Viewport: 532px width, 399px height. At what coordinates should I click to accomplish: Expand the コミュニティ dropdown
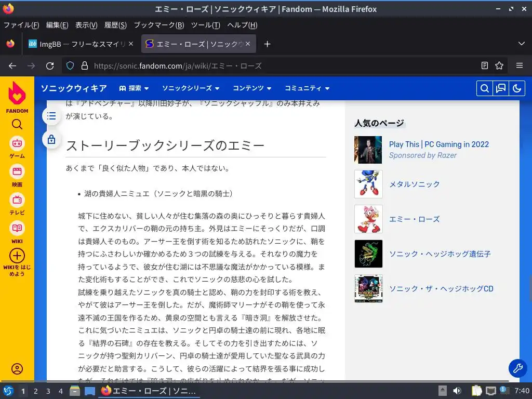[308, 88]
